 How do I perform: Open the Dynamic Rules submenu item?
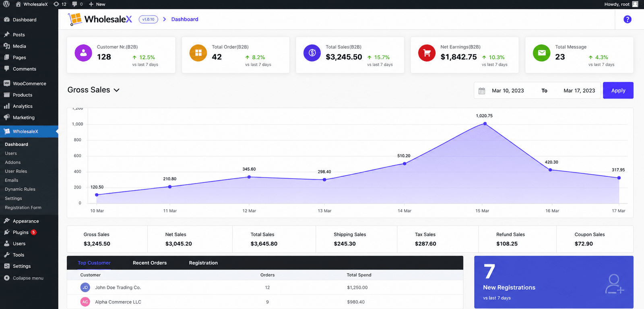[20, 189]
